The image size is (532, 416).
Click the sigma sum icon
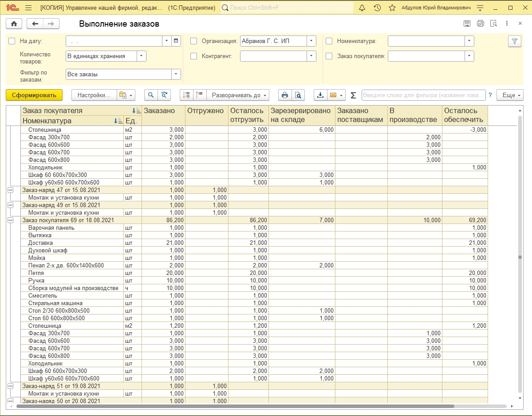353,95
